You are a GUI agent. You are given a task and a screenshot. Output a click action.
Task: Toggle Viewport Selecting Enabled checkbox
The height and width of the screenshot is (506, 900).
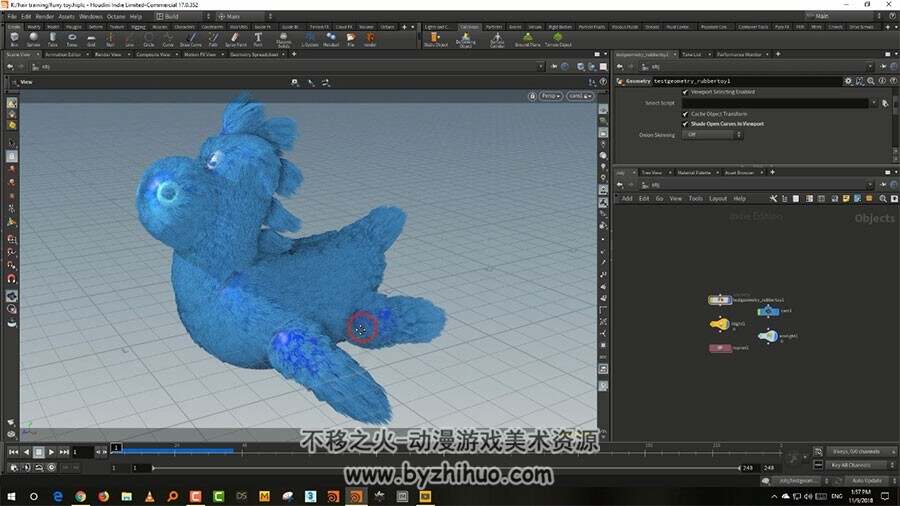point(685,92)
